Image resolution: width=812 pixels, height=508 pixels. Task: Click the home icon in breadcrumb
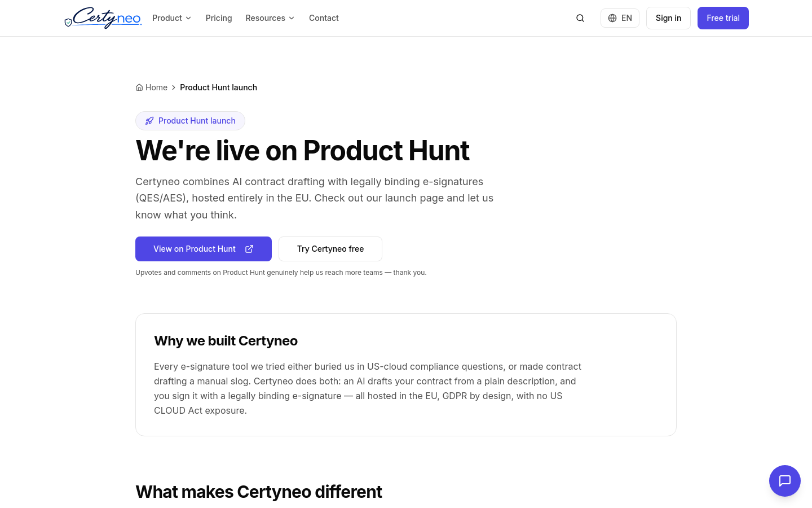(139, 87)
